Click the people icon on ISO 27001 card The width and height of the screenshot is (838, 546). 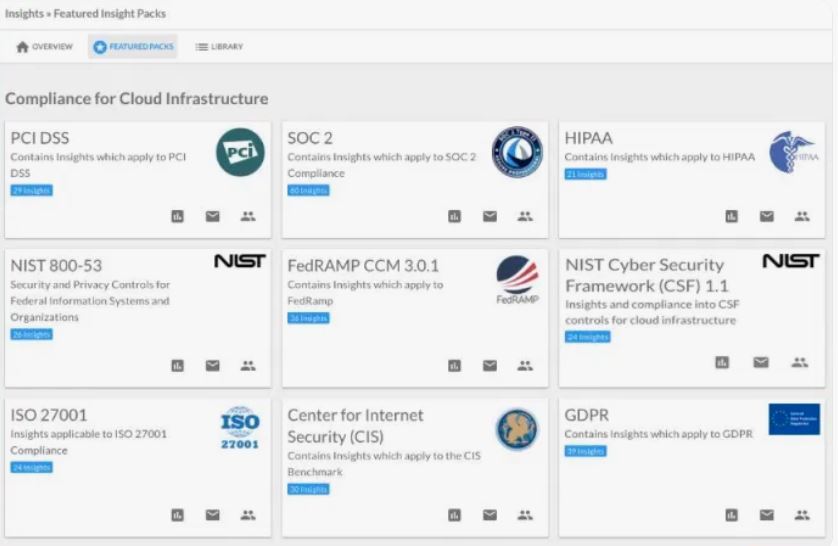point(248,515)
